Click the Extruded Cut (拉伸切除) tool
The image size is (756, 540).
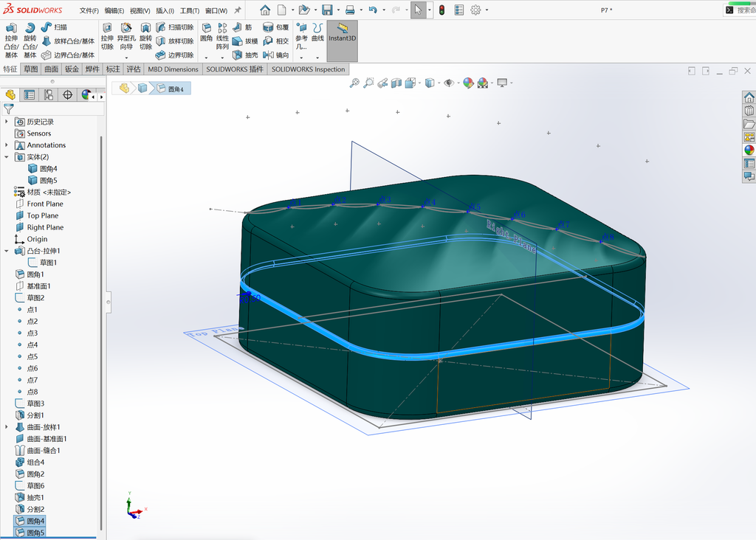pyautogui.click(x=107, y=37)
